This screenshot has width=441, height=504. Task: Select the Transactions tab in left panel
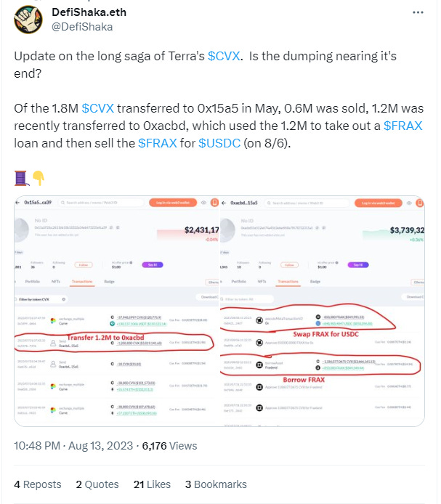click(x=82, y=282)
